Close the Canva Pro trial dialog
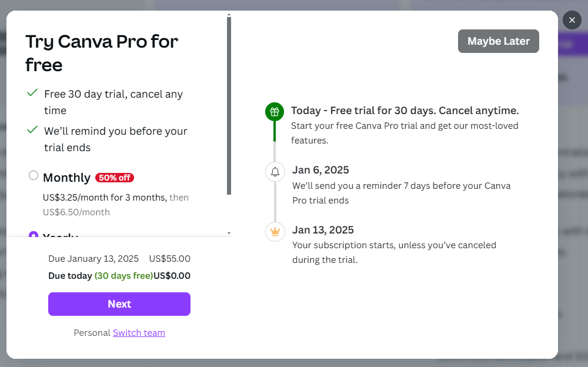The width and height of the screenshot is (588, 367). pos(572,20)
